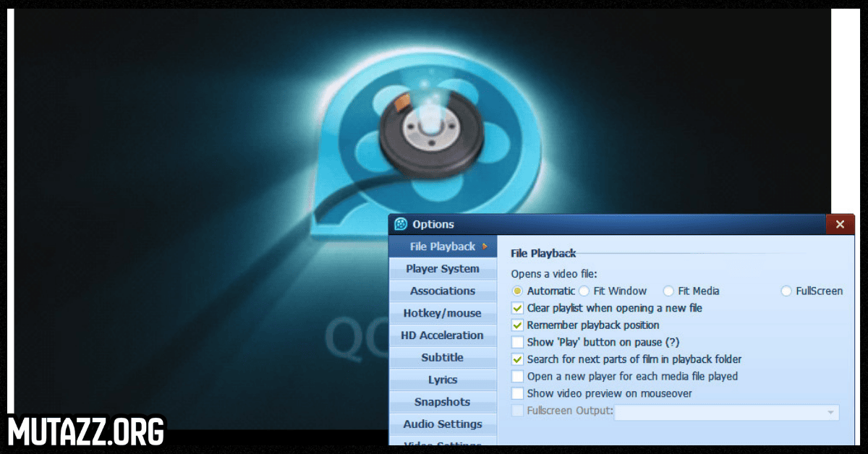Enable 'Show Play button on pause'
Viewport: 868px width, 454px height.
[517, 342]
